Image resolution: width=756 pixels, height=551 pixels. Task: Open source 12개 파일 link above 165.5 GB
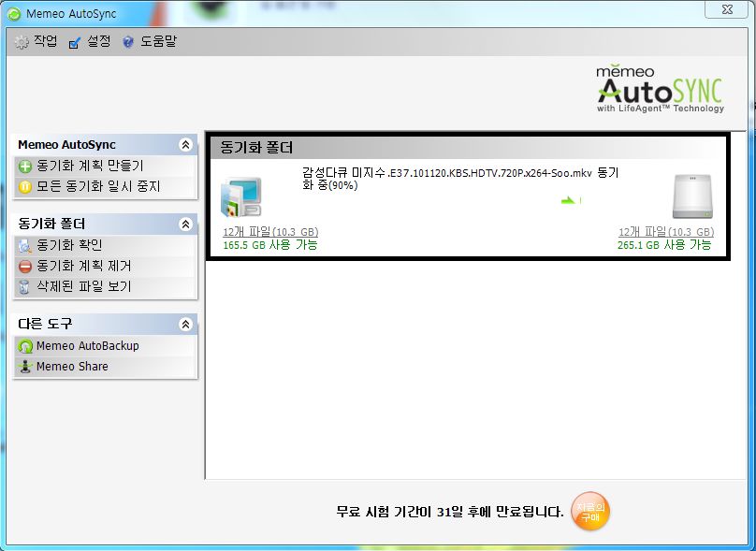click(270, 232)
